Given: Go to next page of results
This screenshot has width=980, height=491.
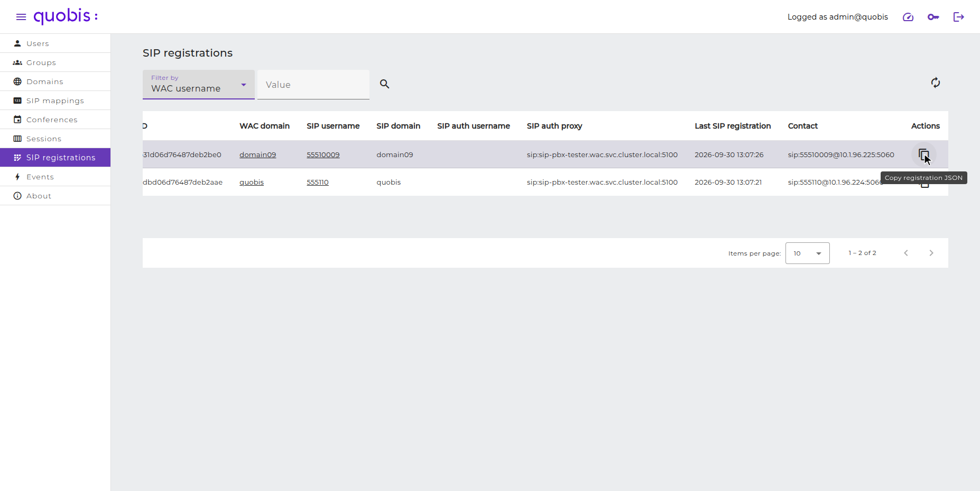Looking at the screenshot, I should coord(931,253).
